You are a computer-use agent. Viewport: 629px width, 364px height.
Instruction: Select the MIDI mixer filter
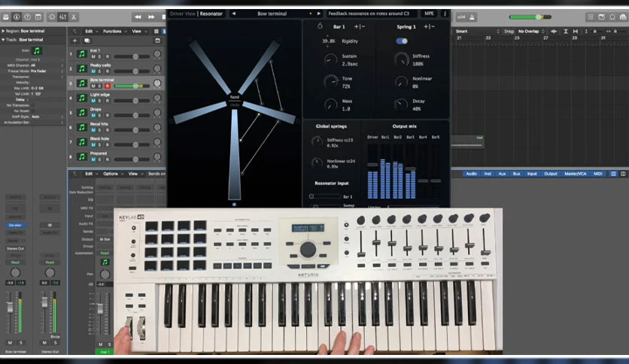(x=597, y=174)
